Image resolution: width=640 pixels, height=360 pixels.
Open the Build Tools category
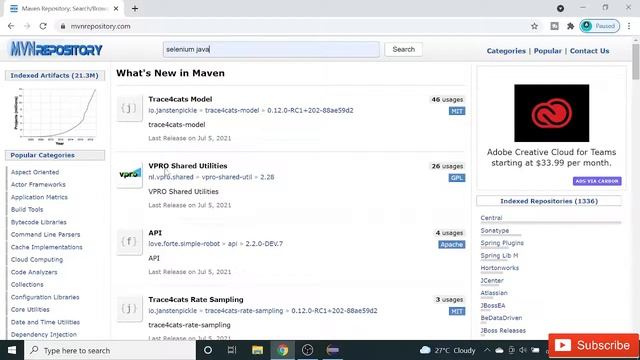[27, 209]
